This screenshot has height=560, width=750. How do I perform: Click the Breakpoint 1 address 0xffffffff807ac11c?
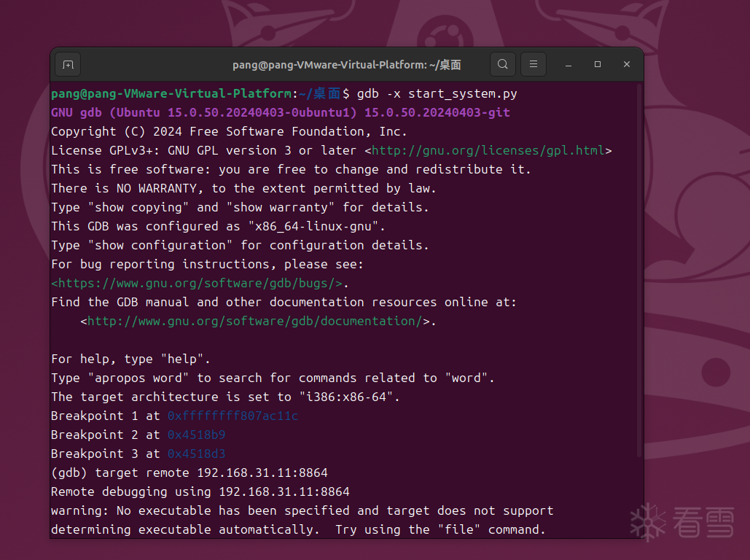(233, 416)
